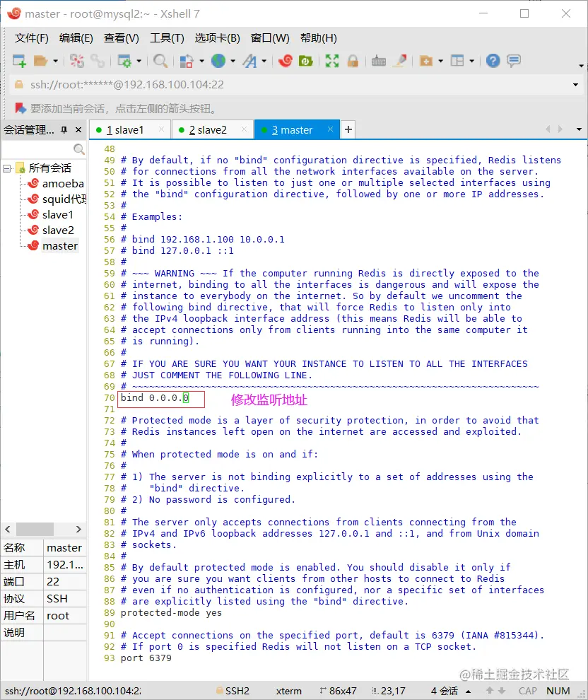Image resolution: width=588 pixels, height=700 pixels.
Task: Toggle full screen arrows icon
Action: tap(332, 61)
